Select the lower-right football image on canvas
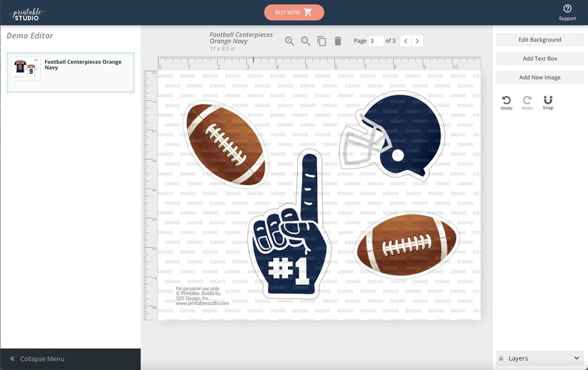Viewport: 588px width, 370px height. coord(407,245)
